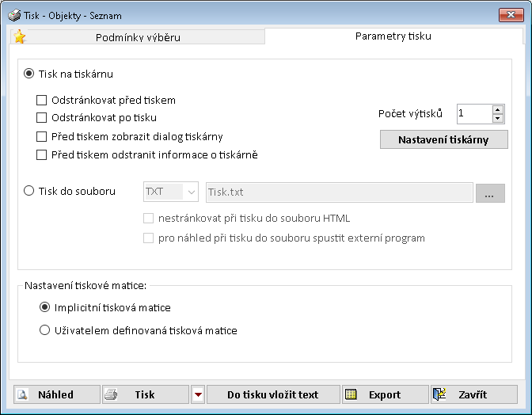
Task: Click the Tisk printer button
Action: click(145, 394)
